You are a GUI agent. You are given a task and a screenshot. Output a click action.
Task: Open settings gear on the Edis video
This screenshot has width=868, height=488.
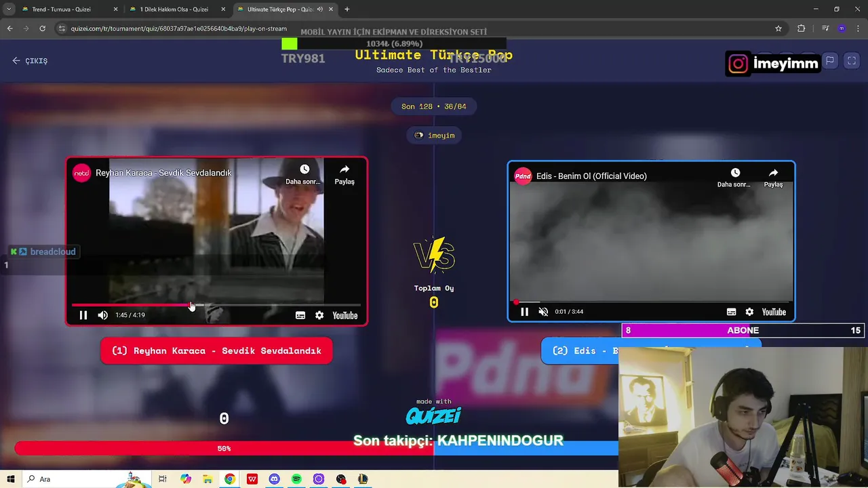point(749,312)
